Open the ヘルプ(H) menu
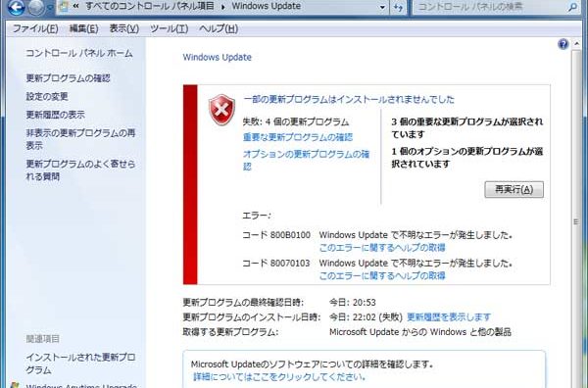The width and height of the screenshot is (588, 388). click(219, 28)
